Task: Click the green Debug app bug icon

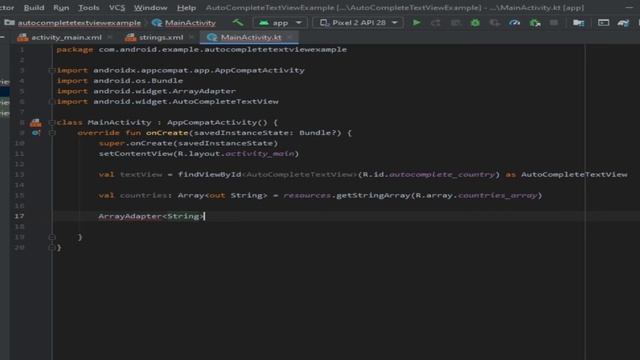Action: [475, 23]
